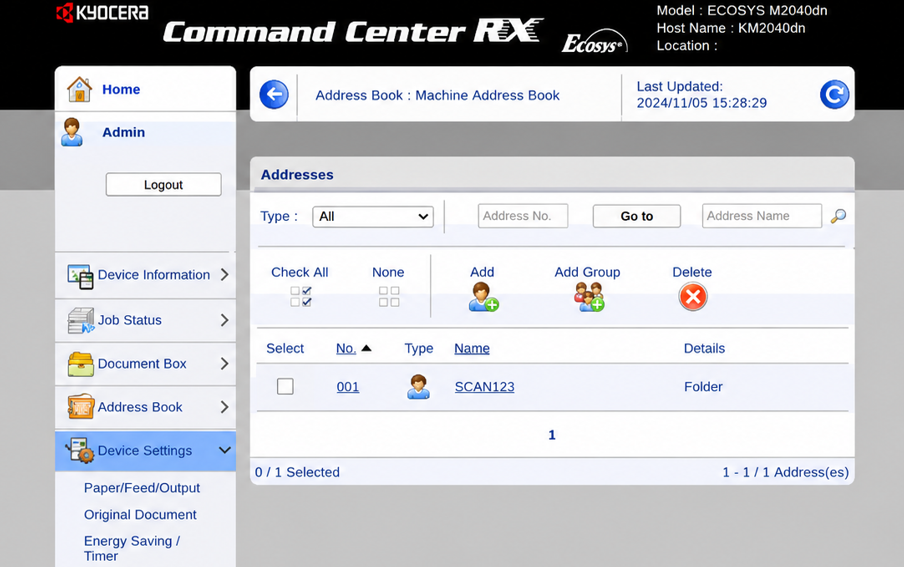Image resolution: width=904 pixels, height=567 pixels.
Task: Click the None deselect icon
Action: click(389, 296)
